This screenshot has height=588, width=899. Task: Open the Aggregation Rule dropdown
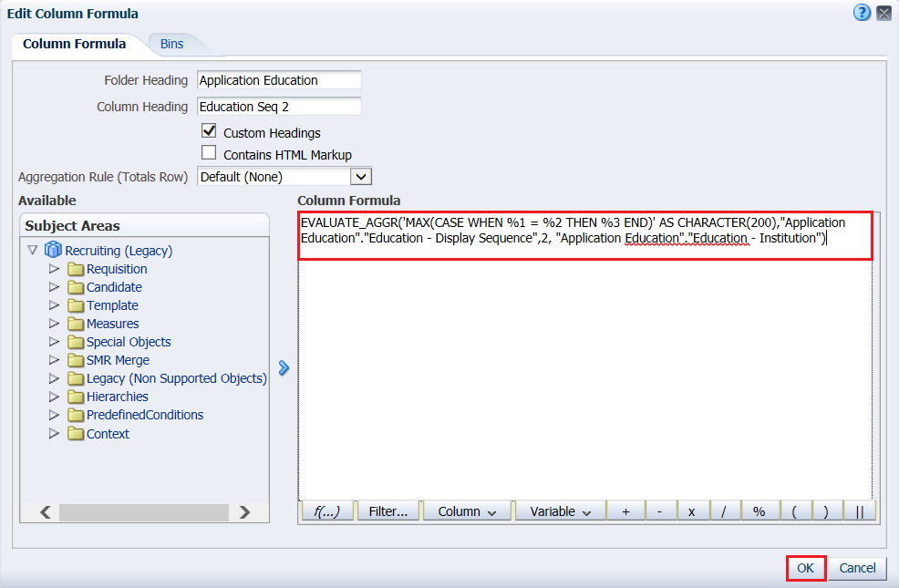(361, 177)
